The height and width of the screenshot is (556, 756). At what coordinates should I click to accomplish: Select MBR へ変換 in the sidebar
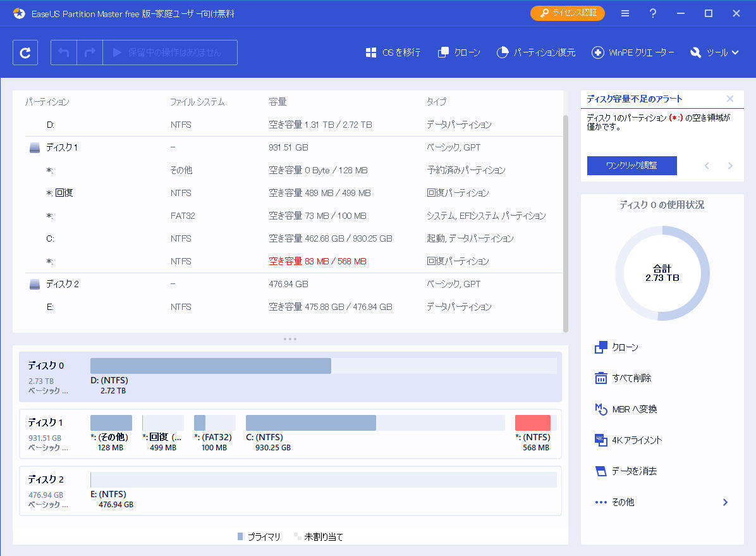pos(628,409)
